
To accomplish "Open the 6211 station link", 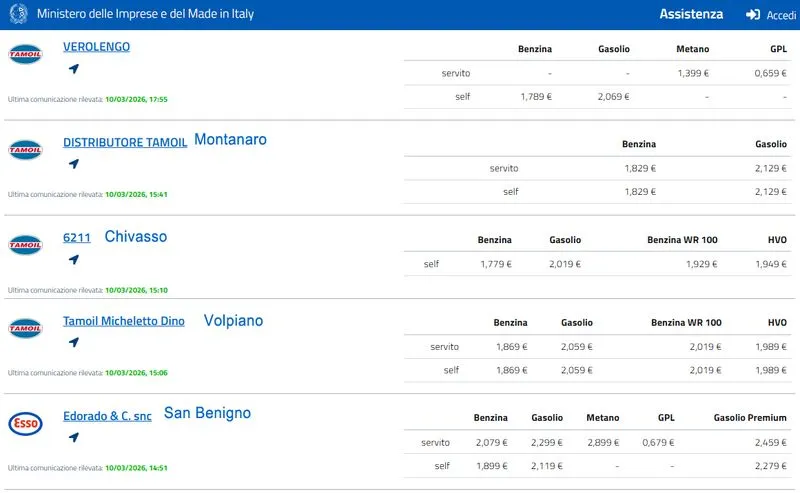I will [x=77, y=238].
